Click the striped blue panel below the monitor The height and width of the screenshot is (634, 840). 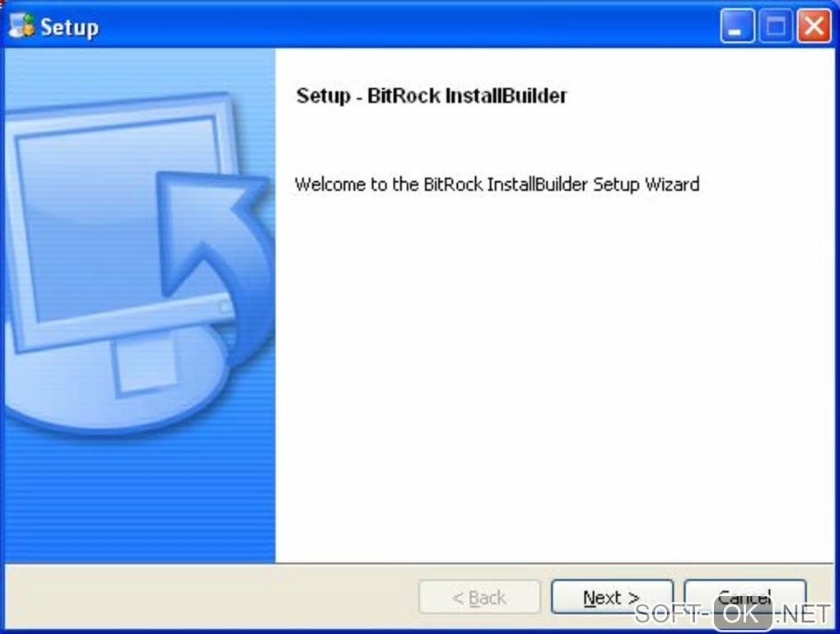pos(140,498)
